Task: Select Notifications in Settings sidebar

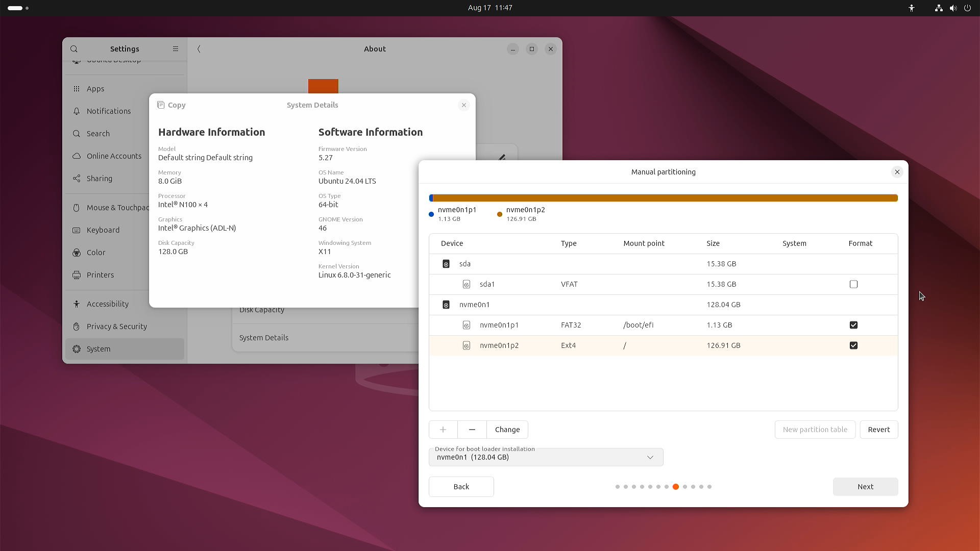Action: pyautogui.click(x=125, y=111)
